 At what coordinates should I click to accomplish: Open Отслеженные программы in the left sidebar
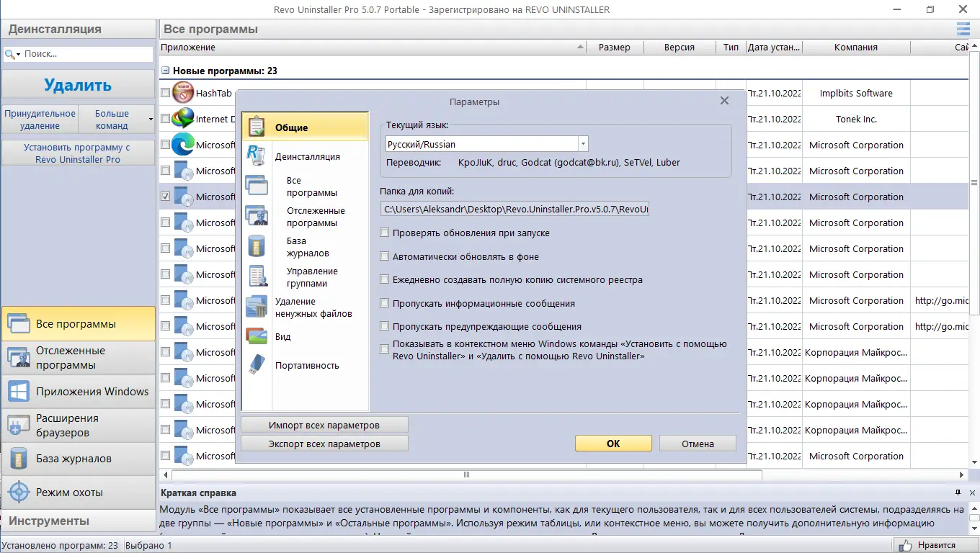click(78, 358)
